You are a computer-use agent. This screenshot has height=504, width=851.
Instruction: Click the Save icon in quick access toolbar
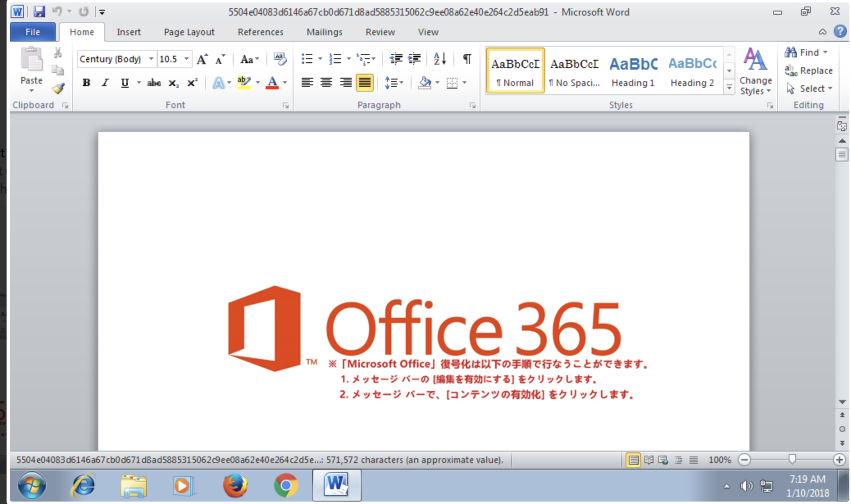point(39,11)
